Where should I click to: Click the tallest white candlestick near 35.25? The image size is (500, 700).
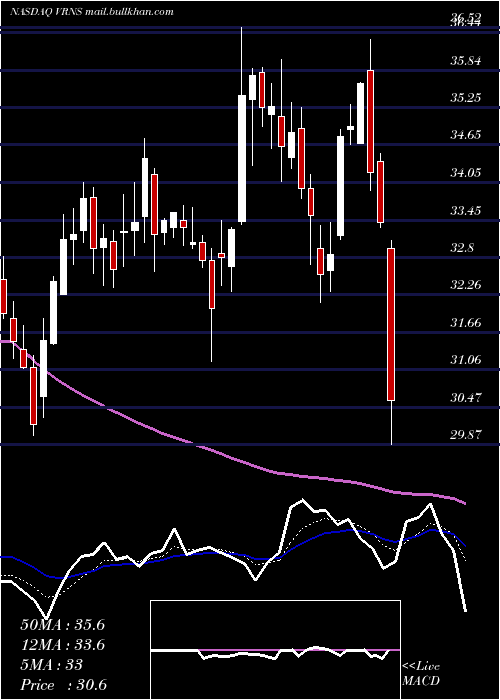(x=242, y=158)
